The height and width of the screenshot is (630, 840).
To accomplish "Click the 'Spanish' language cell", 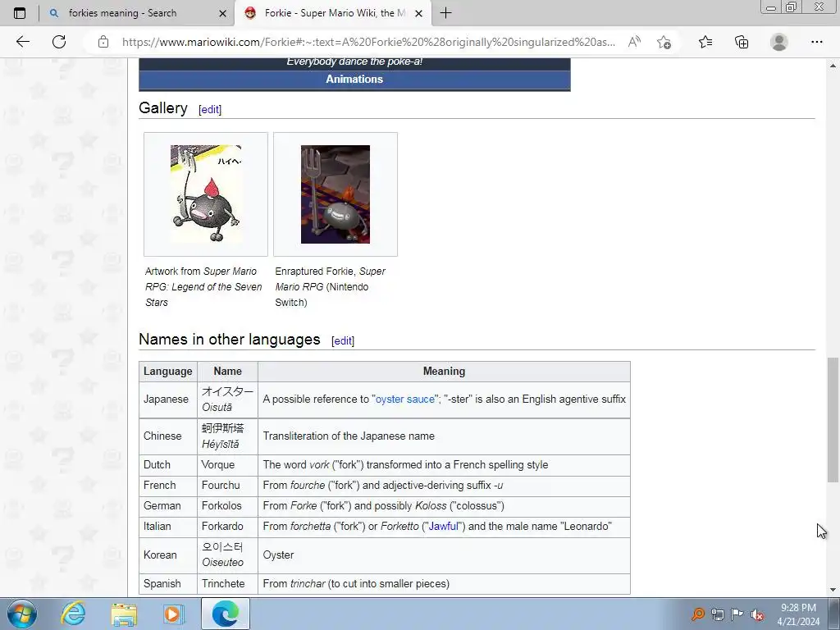I will point(167,583).
